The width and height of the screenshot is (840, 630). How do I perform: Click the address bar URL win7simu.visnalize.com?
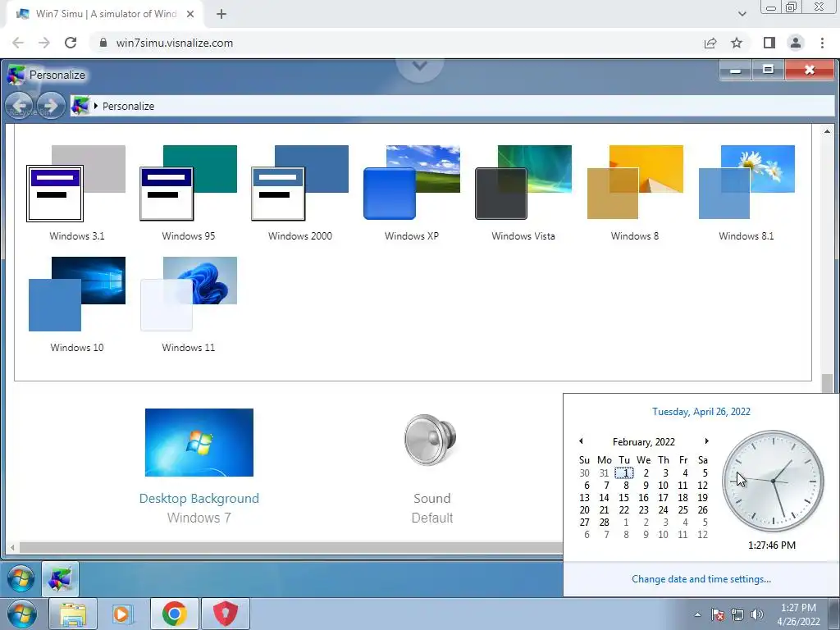[x=175, y=43]
